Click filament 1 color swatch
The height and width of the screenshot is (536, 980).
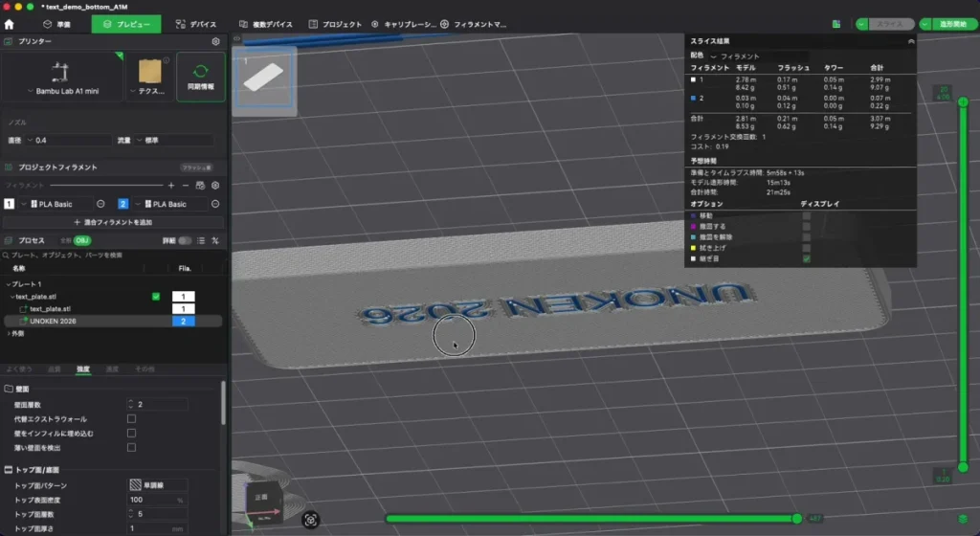(x=9, y=204)
